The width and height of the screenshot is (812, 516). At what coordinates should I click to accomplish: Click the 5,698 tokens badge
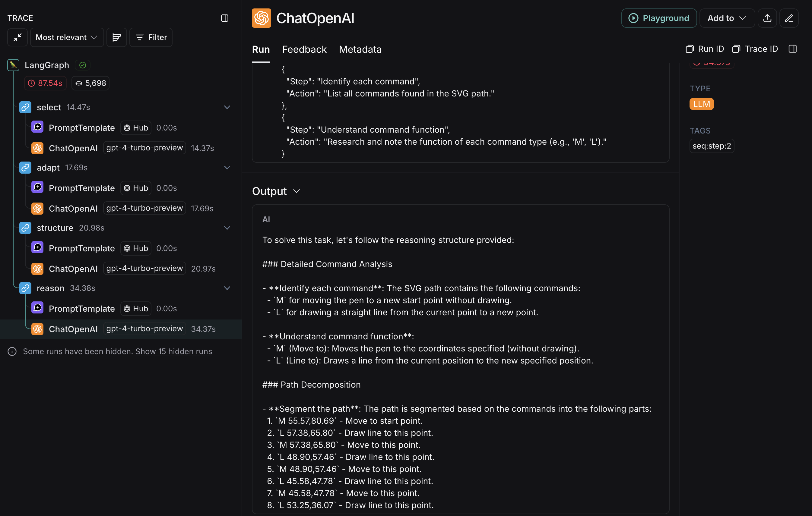[90, 83]
